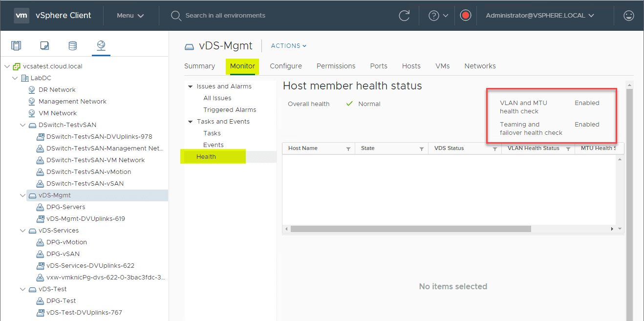Select DPG-vMotion port group in tree

click(66, 242)
